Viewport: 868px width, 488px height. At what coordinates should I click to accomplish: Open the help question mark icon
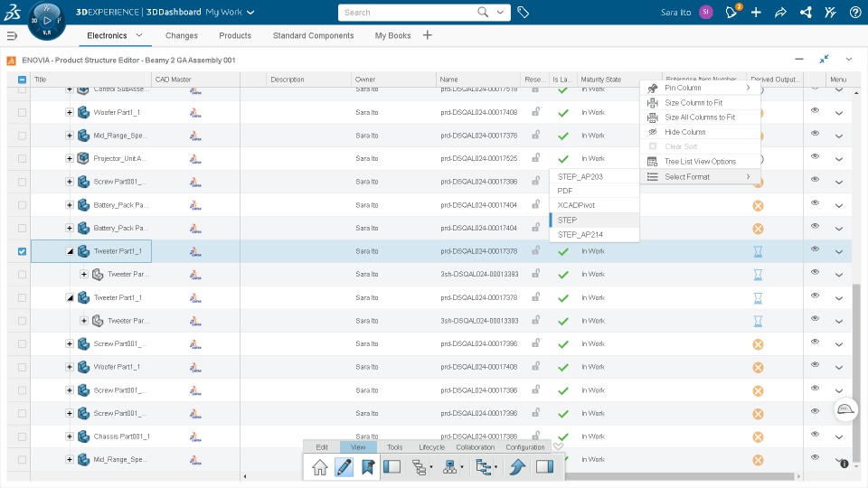[x=854, y=12]
